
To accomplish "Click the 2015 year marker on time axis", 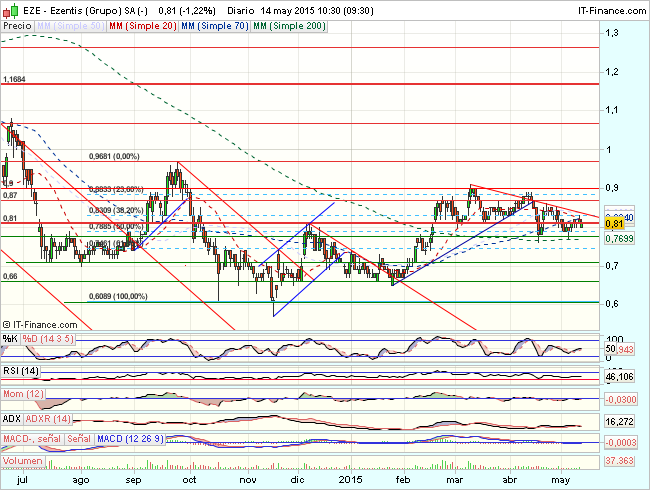I will coord(351,480).
